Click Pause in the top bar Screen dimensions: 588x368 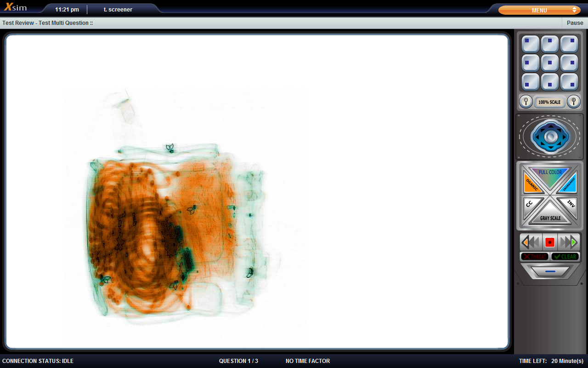(575, 23)
